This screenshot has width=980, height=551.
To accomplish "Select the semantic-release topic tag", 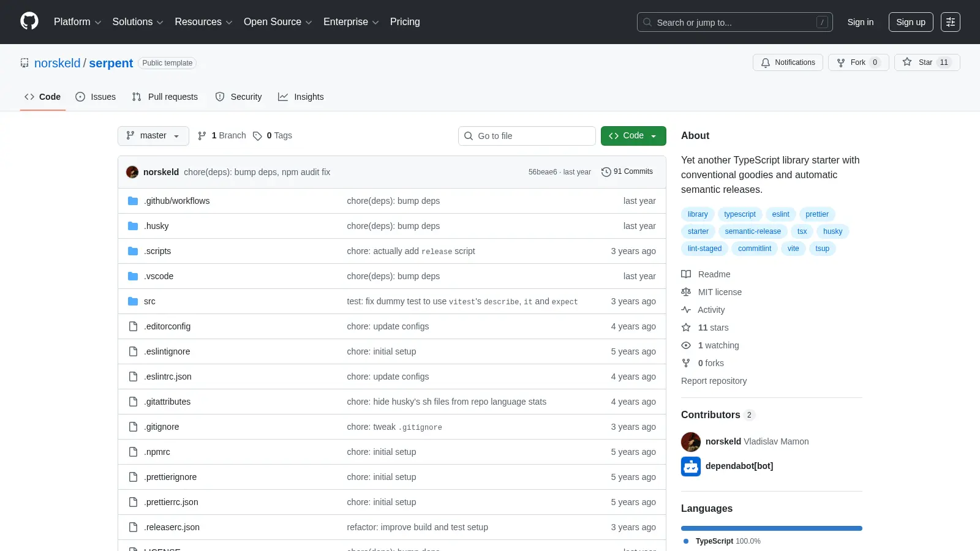I will pyautogui.click(x=753, y=231).
